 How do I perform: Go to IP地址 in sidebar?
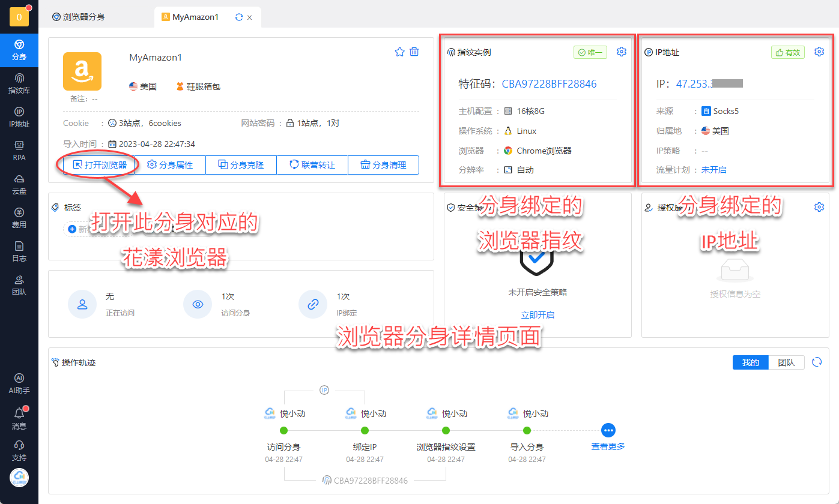(19, 118)
